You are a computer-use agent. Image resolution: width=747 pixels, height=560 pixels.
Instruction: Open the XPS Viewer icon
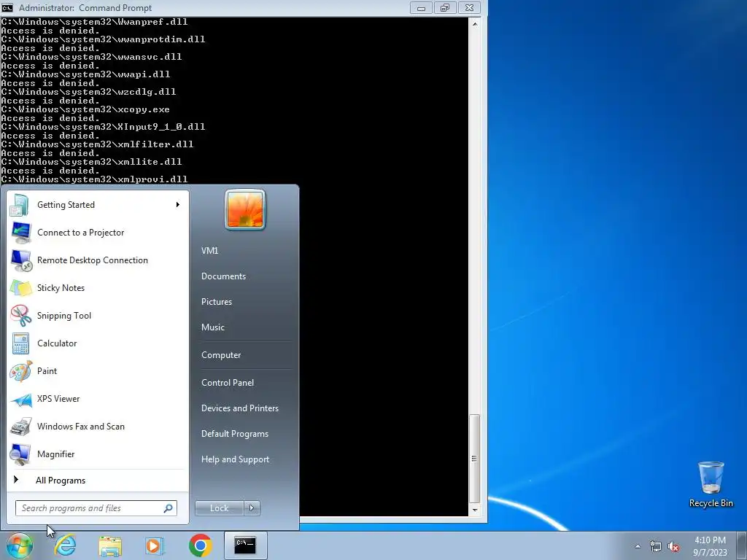coord(20,399)
